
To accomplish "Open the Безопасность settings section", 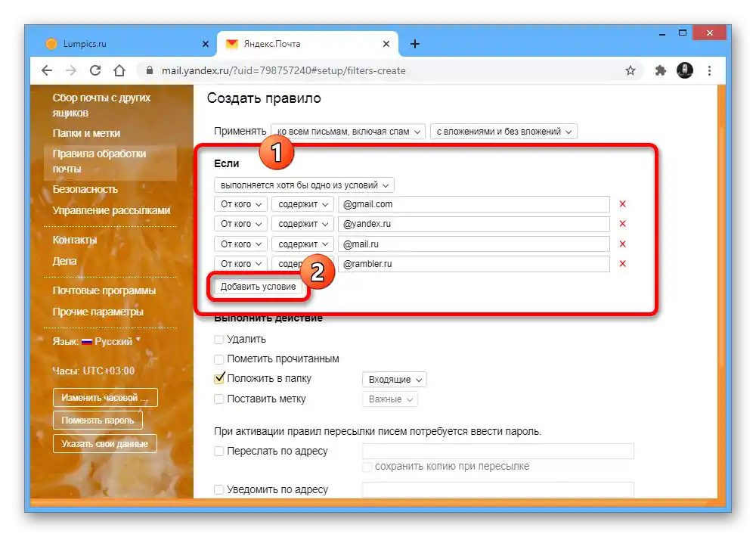I will [85, 190].
